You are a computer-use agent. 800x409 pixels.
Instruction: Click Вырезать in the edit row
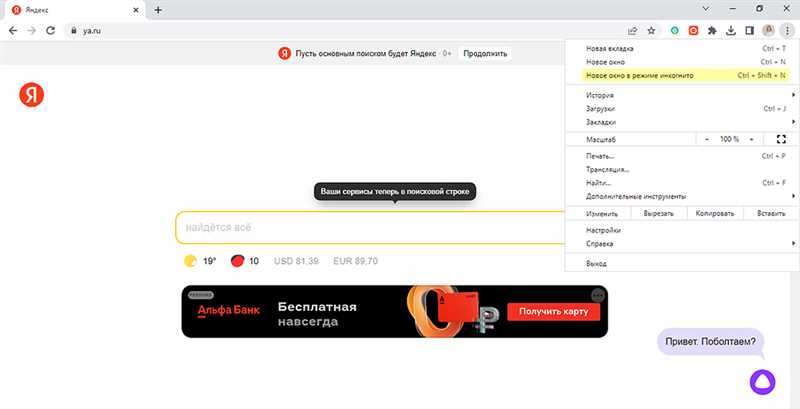pyautogui.click(x=659, y=214)
